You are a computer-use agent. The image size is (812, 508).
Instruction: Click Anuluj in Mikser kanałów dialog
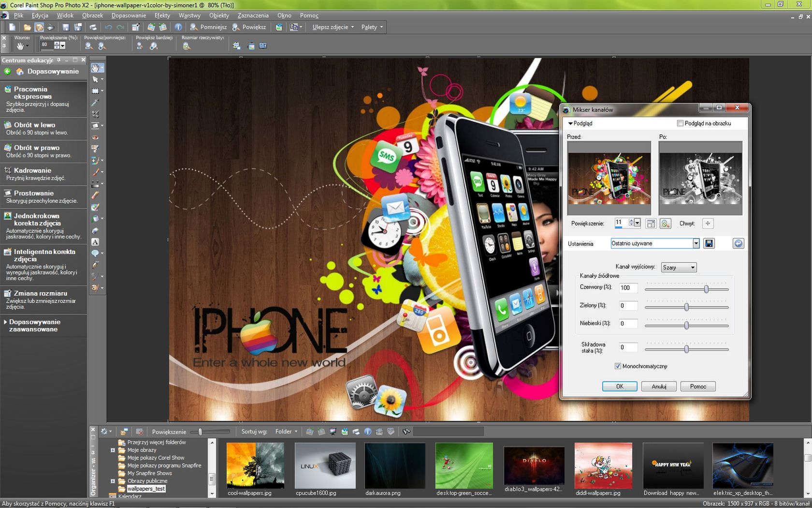point(659,387)
